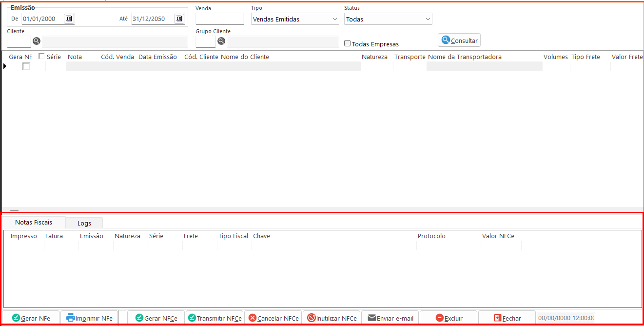Click Imprimir NFe printer button
Image resolution: width=644 pixels, height=326 pixels.
pyautogui.click(x=90, y=318)
